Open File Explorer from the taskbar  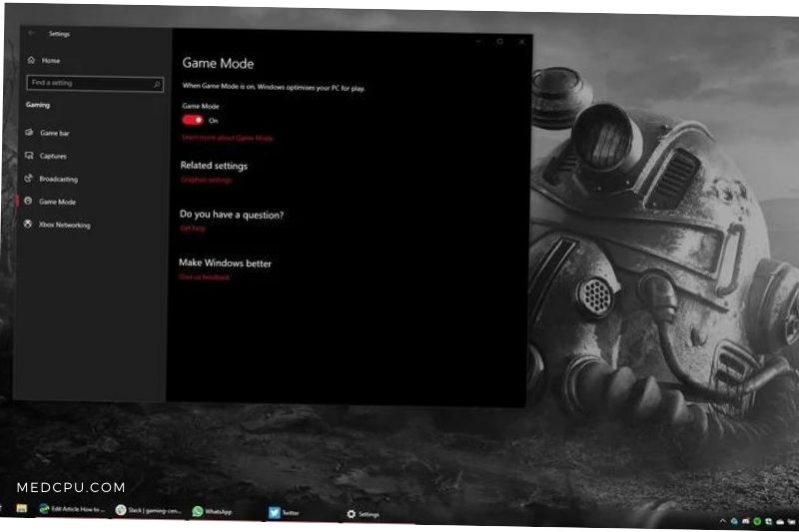click(21, 509)
